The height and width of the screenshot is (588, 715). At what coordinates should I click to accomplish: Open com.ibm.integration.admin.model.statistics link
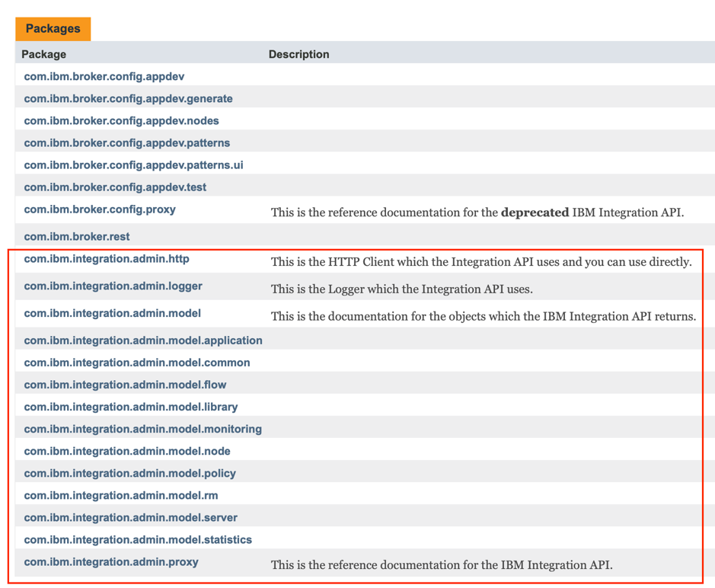pos(138,540)
